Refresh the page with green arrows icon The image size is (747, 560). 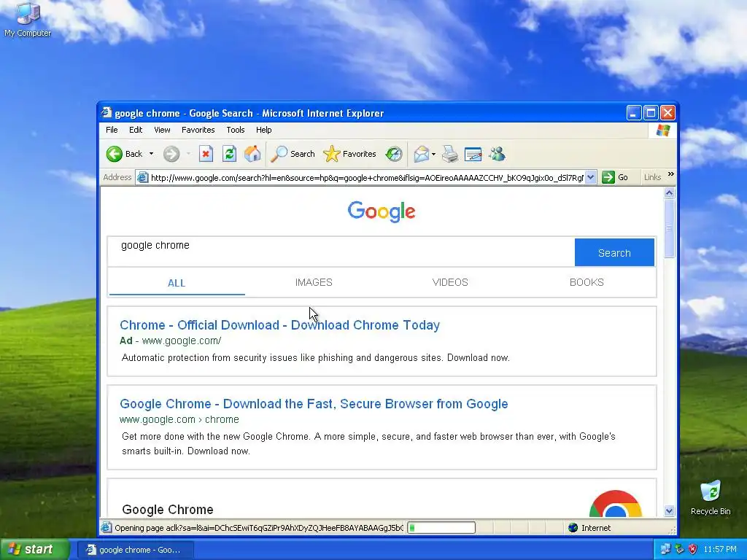coord(229,154)
